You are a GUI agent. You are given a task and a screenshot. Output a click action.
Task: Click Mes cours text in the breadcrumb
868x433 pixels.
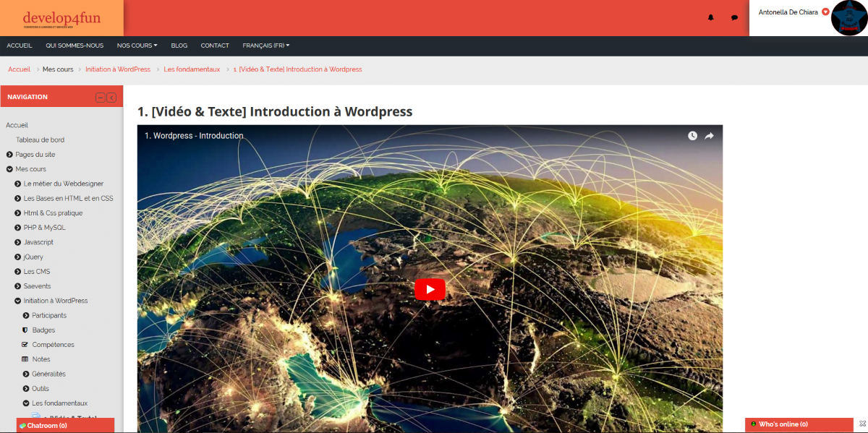[58, 69]
